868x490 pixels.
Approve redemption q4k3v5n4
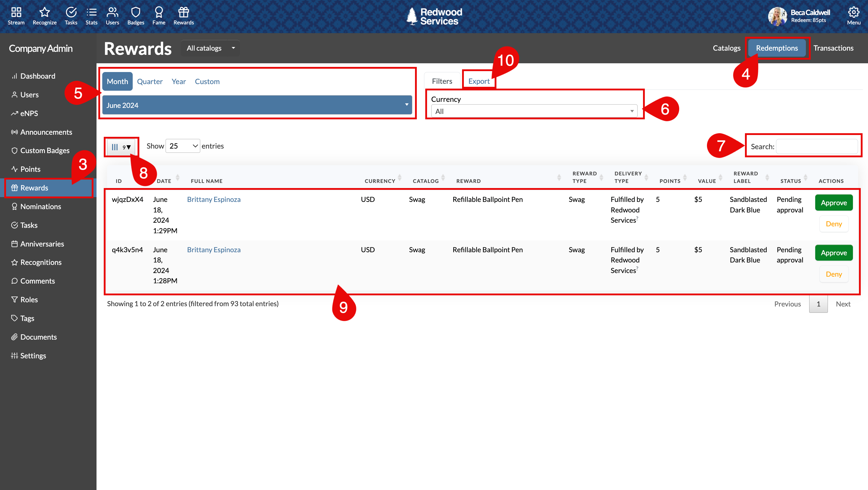834,253
